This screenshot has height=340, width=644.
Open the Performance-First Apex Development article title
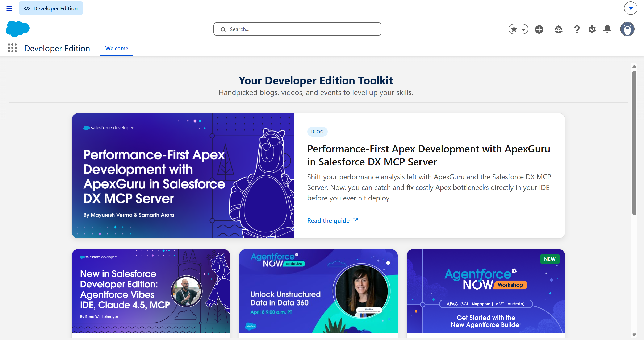pyautogui.click(x=428, y=155)
